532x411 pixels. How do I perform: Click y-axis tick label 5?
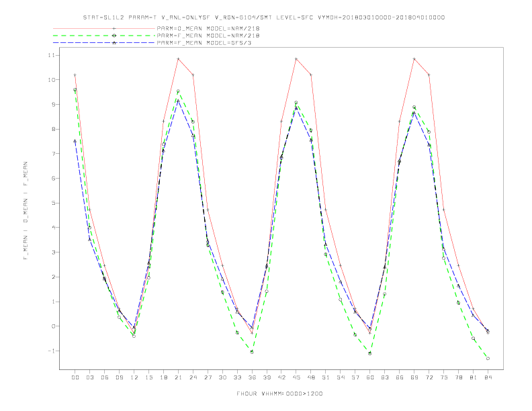[x=54, y=203]
